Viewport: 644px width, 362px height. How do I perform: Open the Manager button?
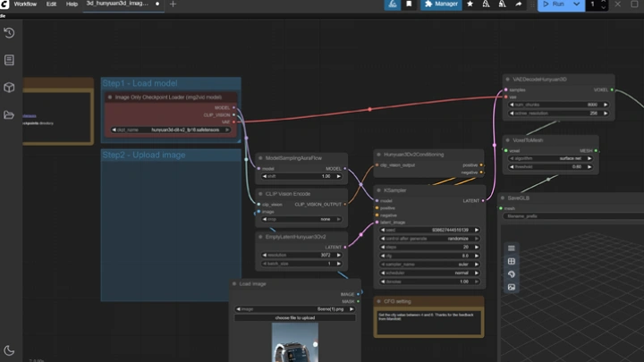pos(441,4)
